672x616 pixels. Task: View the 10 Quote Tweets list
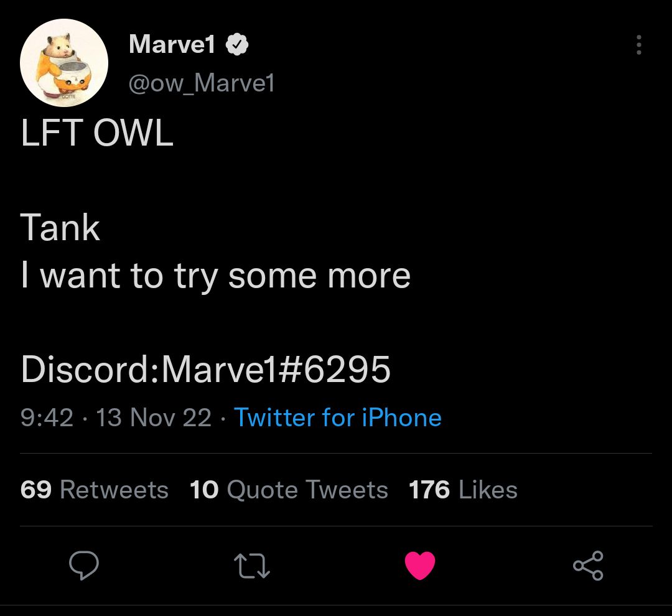(x=289, y=490)
